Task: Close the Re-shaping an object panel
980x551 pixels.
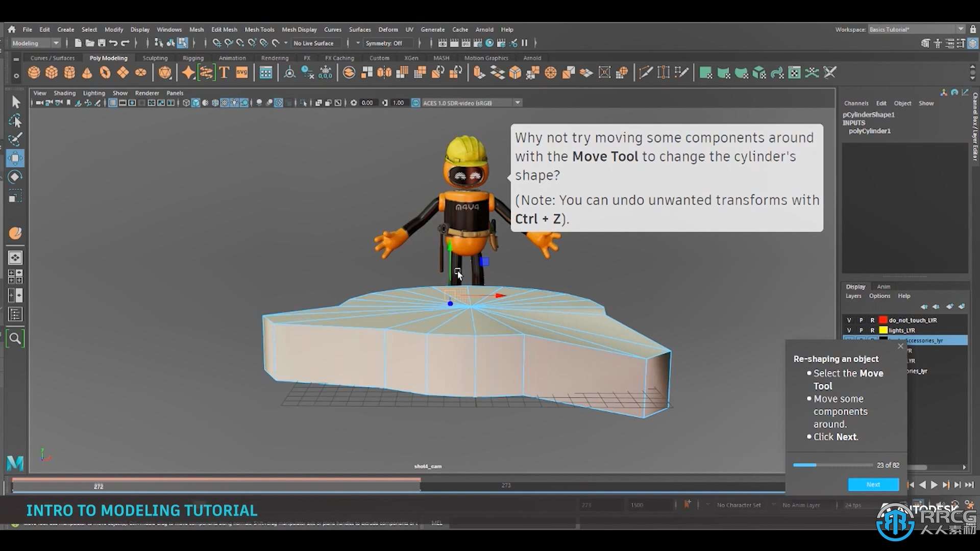Action: pyautogui.click(x=901, y=346)
